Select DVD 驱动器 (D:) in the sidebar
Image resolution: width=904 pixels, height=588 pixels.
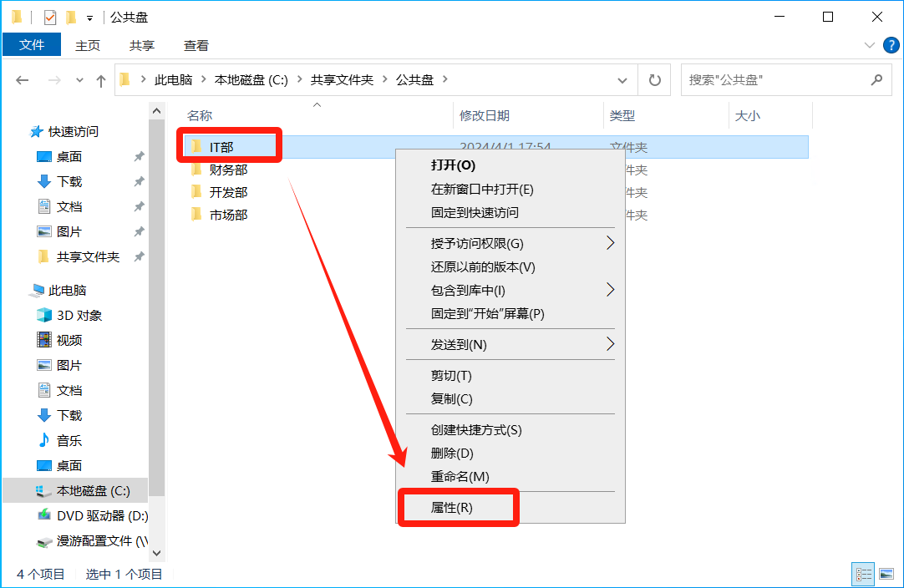click(x=102, y=515)
